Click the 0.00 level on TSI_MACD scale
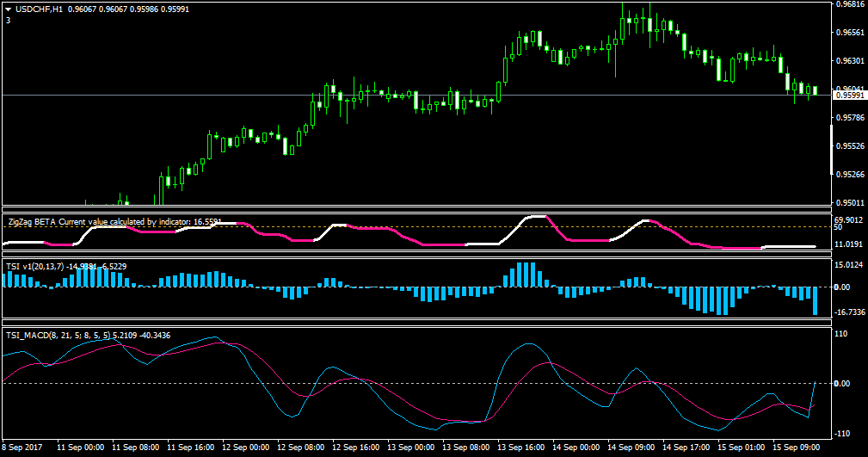The height and width of the screenshot is (457, 868). pyautogui.click(x=841, y=383)
